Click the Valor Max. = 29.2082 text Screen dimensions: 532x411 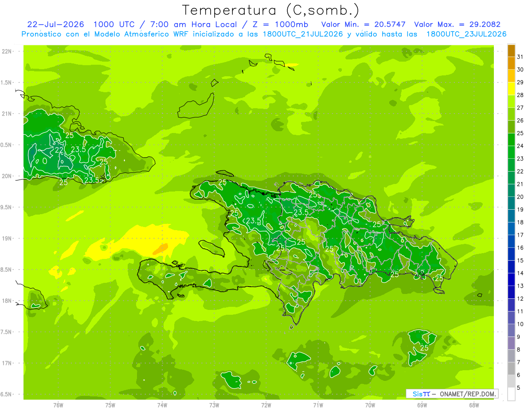coord(457,24)
